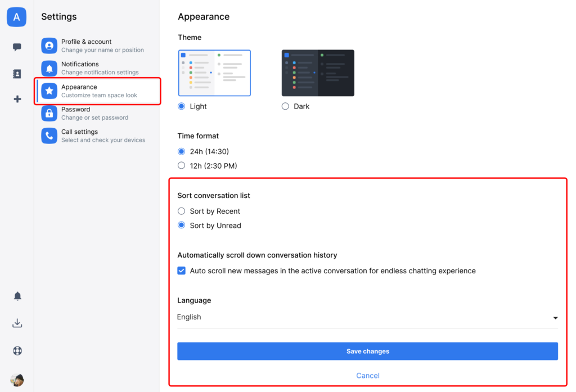Click the Language dropdown arrow
The height and width of the screenshot is (392, 576).
[555, 318]
